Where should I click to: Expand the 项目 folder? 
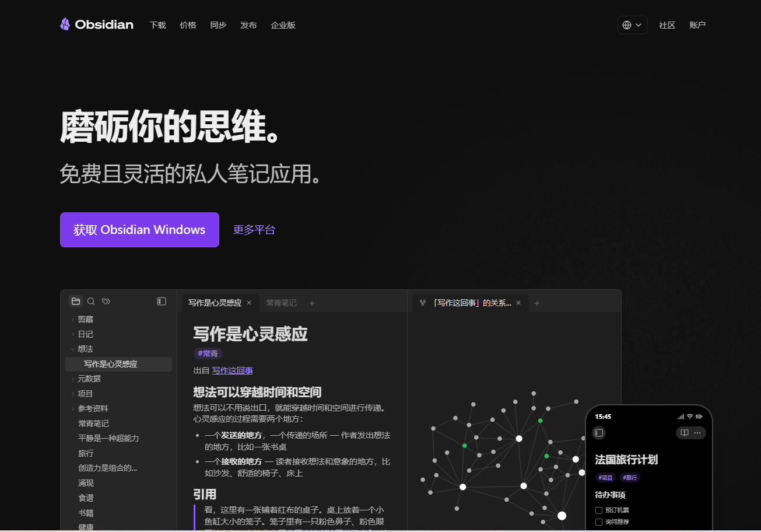coord(73,394)
